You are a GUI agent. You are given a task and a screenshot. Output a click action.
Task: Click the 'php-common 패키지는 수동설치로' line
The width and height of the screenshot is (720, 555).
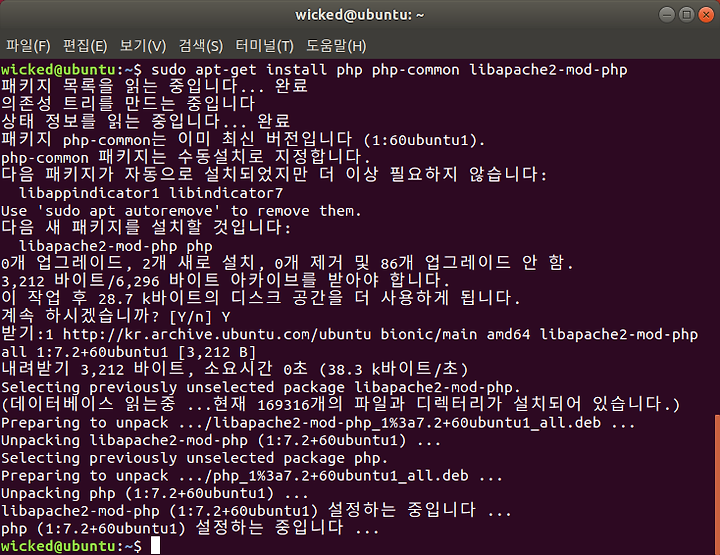pyautogui.click(x=186, y=157)
